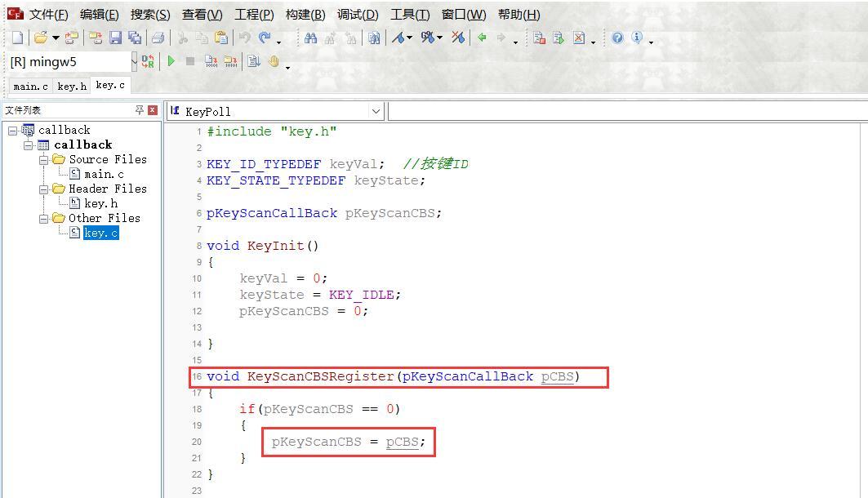Viewport: 868px width, 498px height.
Task: Create a new file with the blank page icon
Action: (18, 38)
